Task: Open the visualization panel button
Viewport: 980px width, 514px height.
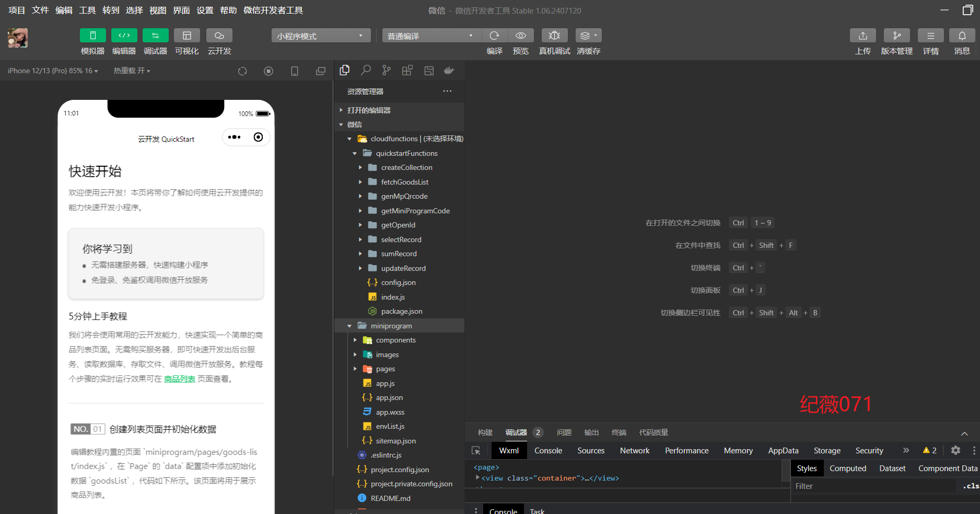Action: [x=186, y=36]
